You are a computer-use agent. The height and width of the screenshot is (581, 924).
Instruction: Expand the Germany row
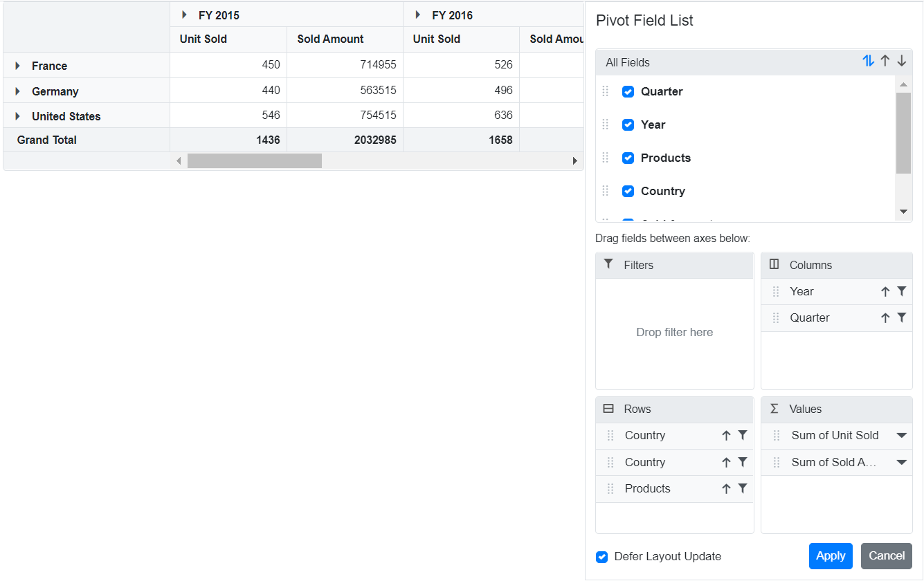click(x=17, y=91)
